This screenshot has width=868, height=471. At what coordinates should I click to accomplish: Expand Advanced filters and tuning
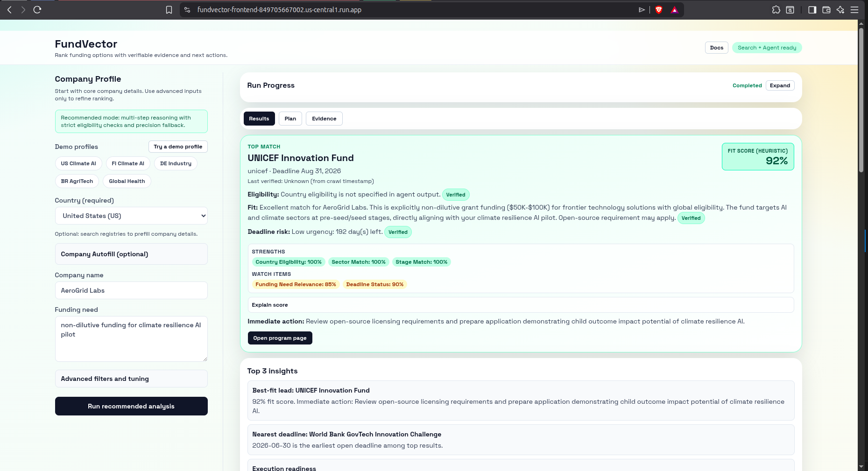pos(131,379)
